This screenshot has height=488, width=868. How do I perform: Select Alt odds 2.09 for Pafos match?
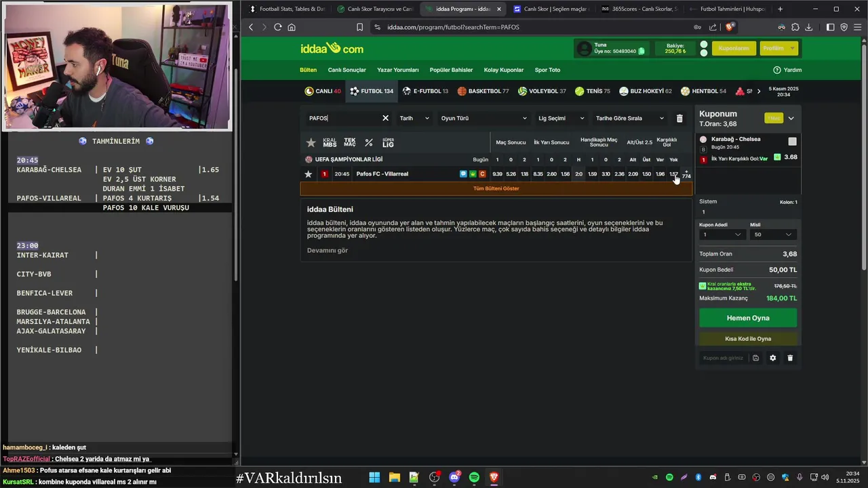[x=633, y=174]
